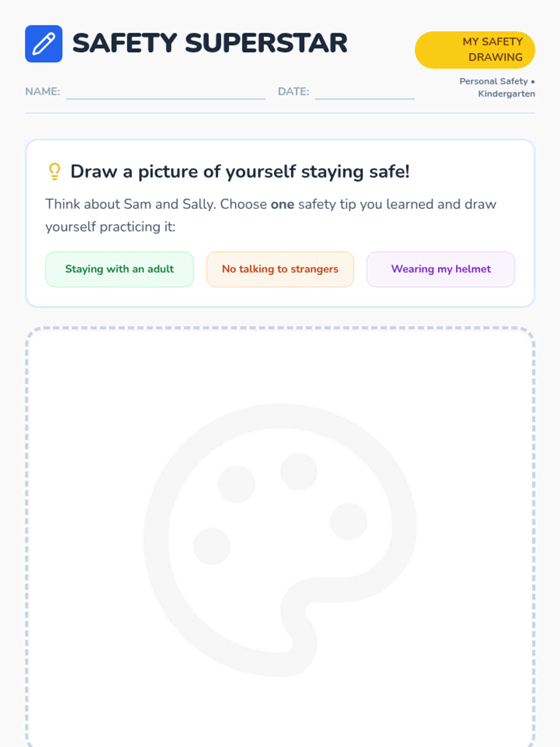560x747 pixels.
Task: Click the 'Personal Safety • Kindergarten' subtitle
Action: [497, 87]
